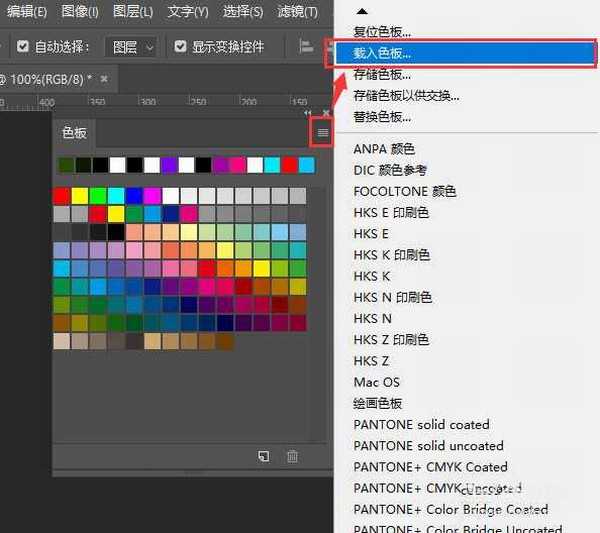The width and height of the screenshot is (600, 533).
Task: Select 复位色板... menu entry
Action: [382, 32]
